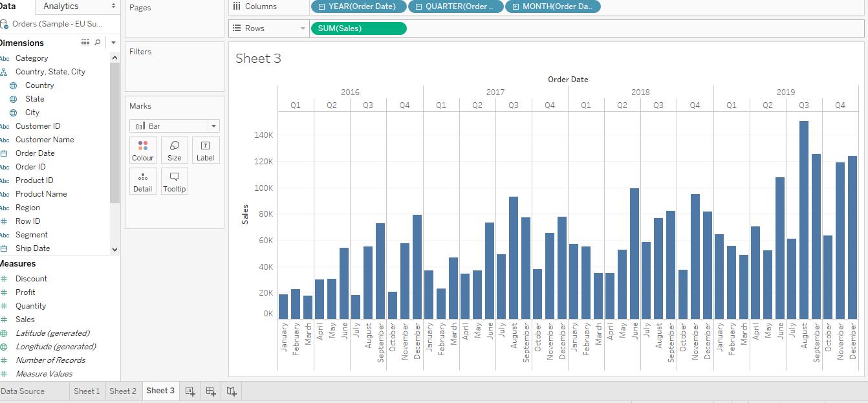This screenshot has width=868, height=403.
Task: Expand the MONTH(Order Date) pill
Action: (515, 6)
